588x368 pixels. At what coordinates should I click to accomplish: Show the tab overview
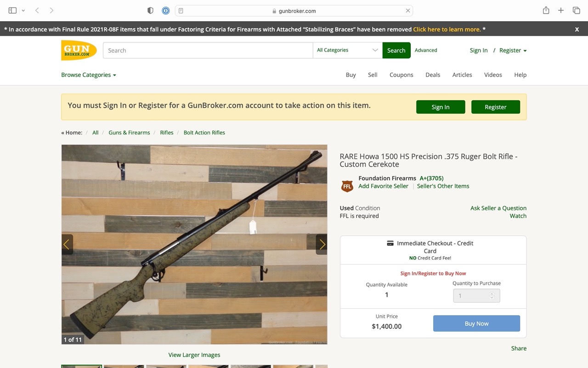[576, 11]
